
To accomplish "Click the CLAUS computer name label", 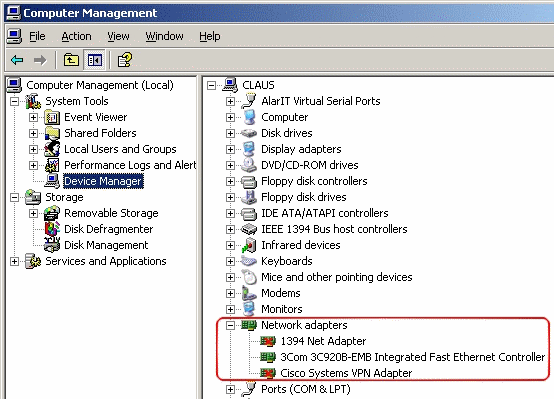I will pyautogui.click(x=258, y=85).
